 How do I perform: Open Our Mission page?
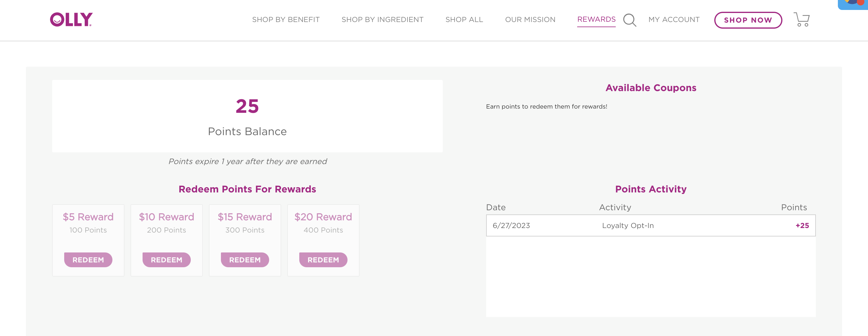(x=530, y=20)
